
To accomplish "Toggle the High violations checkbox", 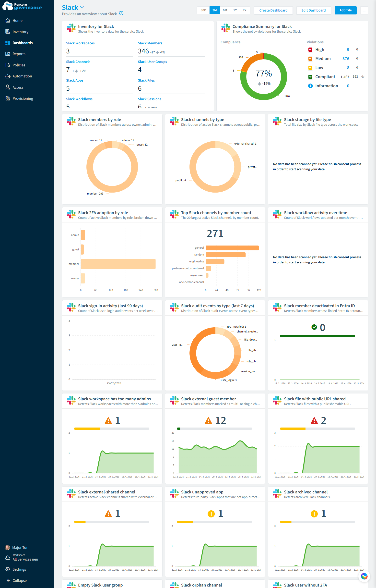I will pyautogui.click(x=310, y=49).
